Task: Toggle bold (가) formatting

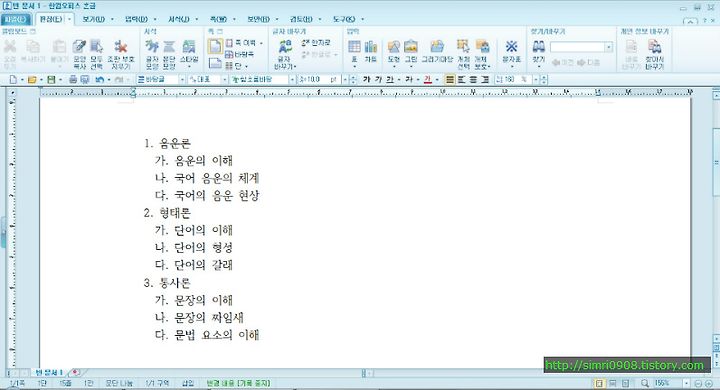Action: pos(366,79)
